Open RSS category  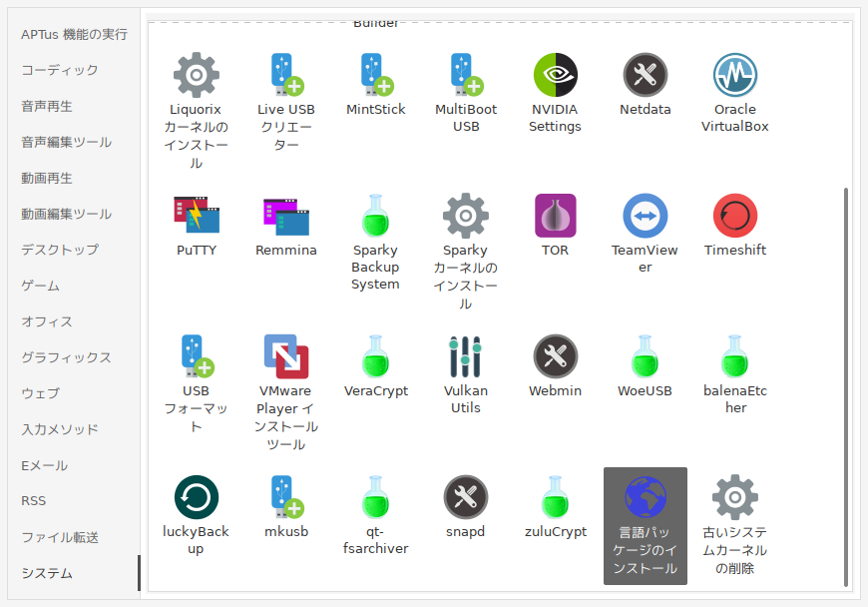click(x=34, y=501)
